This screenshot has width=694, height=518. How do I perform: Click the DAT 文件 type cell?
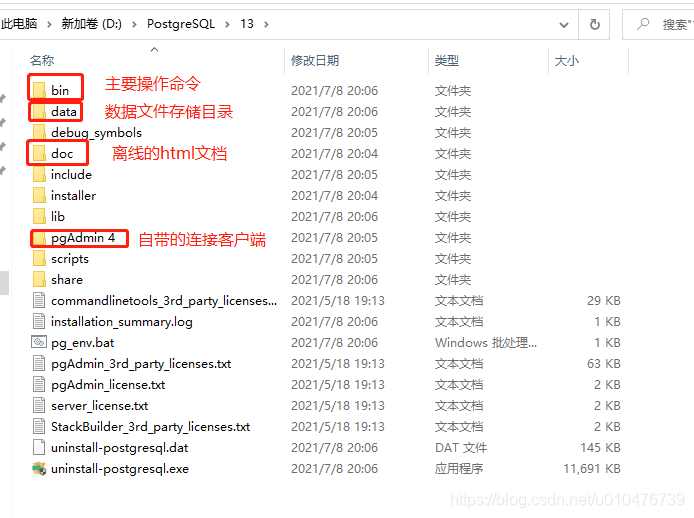pyautogui.click(x=461, y=448)
